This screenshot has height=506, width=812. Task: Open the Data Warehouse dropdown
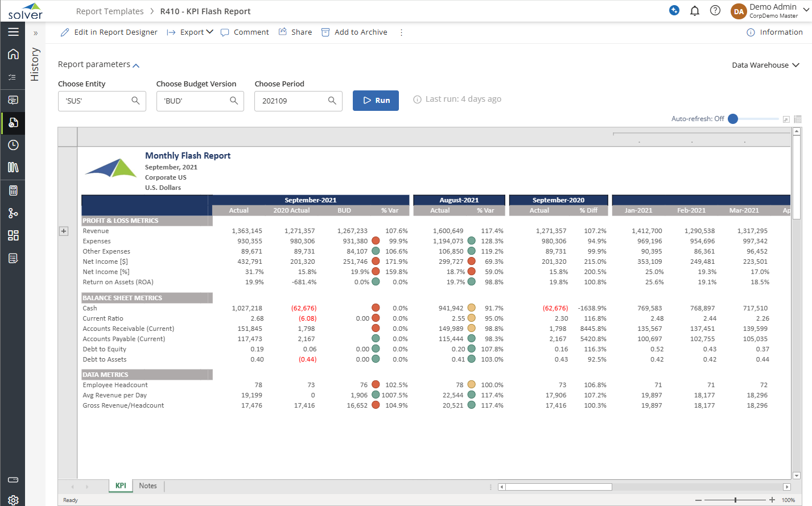tap(765, 65)
